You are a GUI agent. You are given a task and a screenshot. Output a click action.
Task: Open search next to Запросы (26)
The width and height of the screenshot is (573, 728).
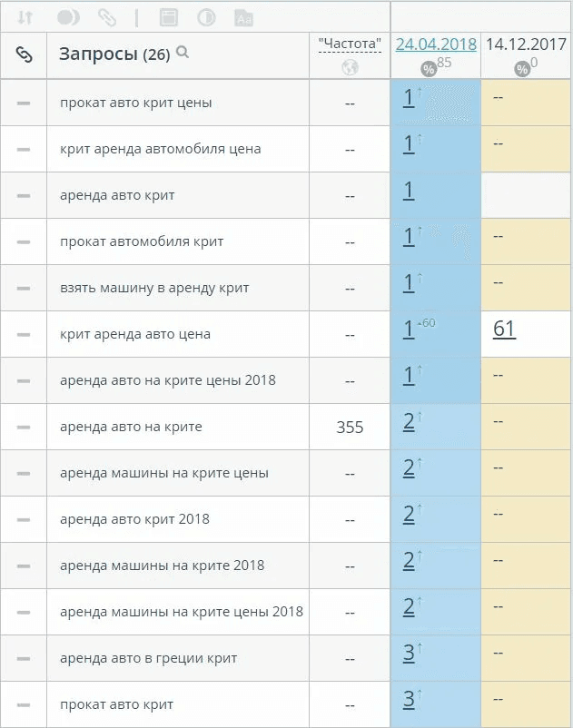pos(183,52)
